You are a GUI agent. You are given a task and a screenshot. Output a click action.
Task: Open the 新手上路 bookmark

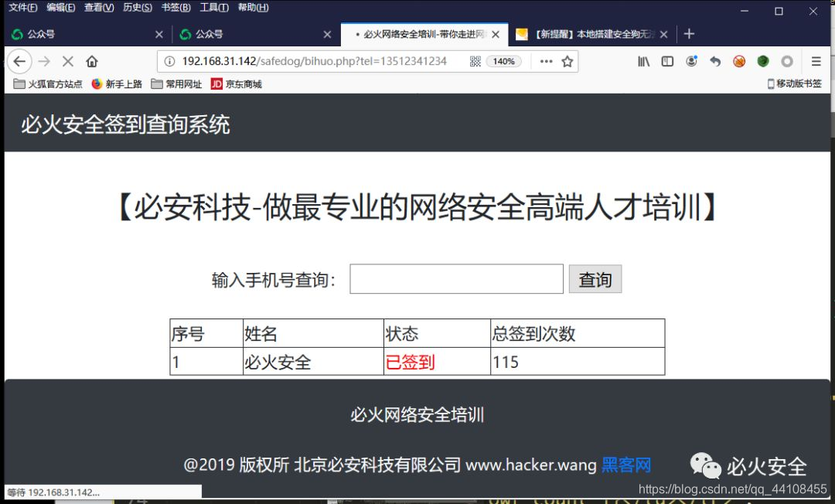click(x=118, y=84)
